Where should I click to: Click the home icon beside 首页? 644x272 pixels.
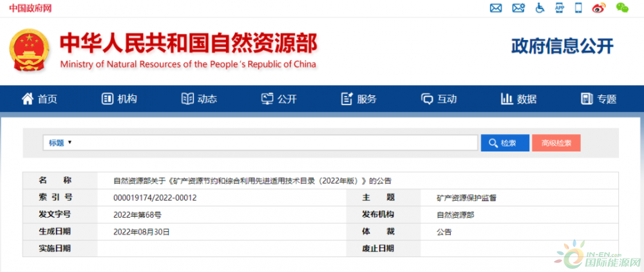tap(28, 99)
